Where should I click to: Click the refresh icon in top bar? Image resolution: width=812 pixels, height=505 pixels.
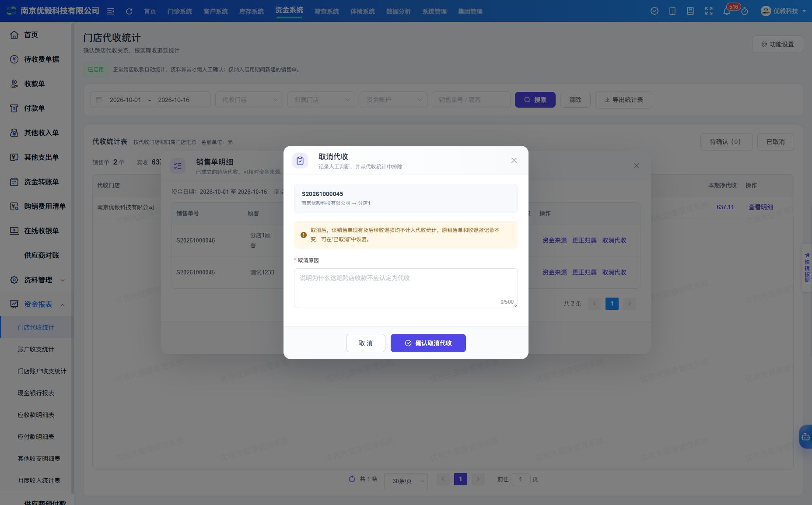coord(129,11)
